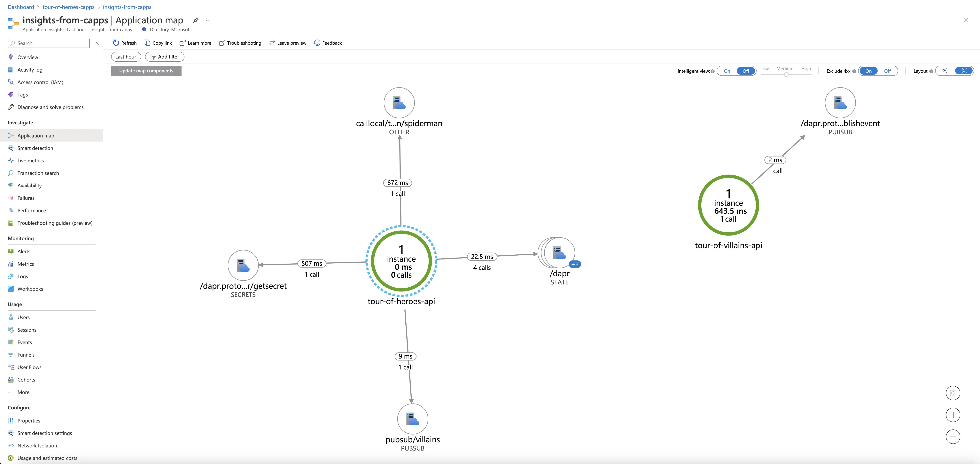The width and height of the screenshot is (980, 464).
Task: Open the Last hour time filter
Action: (x=126, y=57)
